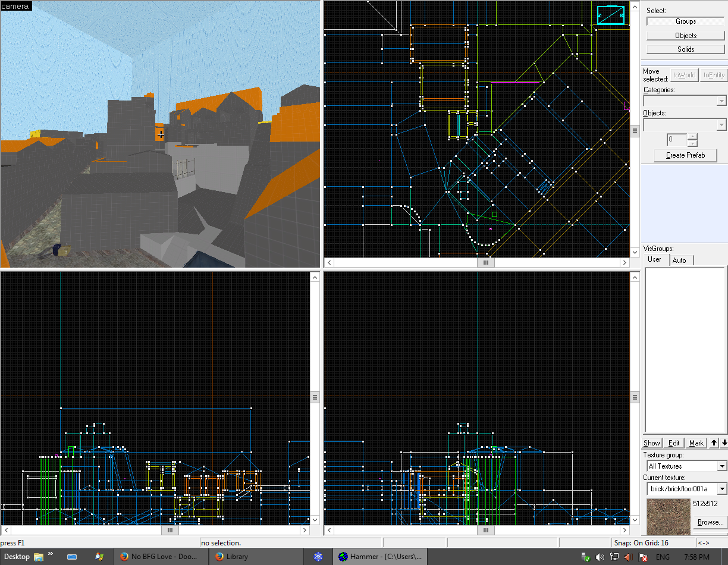Click 'press F1' status bar text
The height and width of the screenshot is (565, 728).
coord(13,543)
